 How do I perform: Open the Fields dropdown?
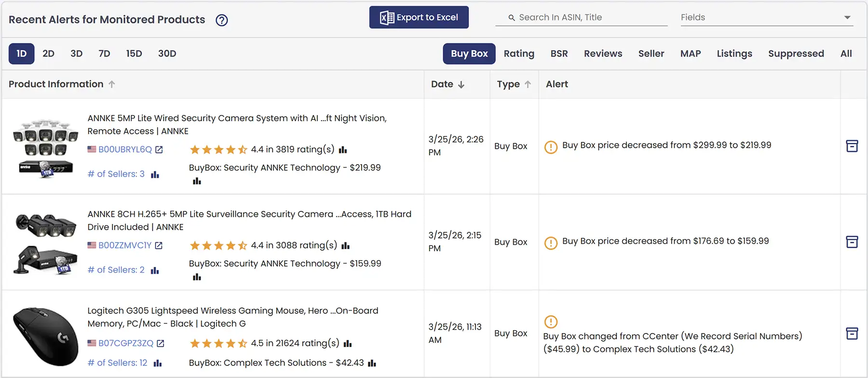[766, 17]
